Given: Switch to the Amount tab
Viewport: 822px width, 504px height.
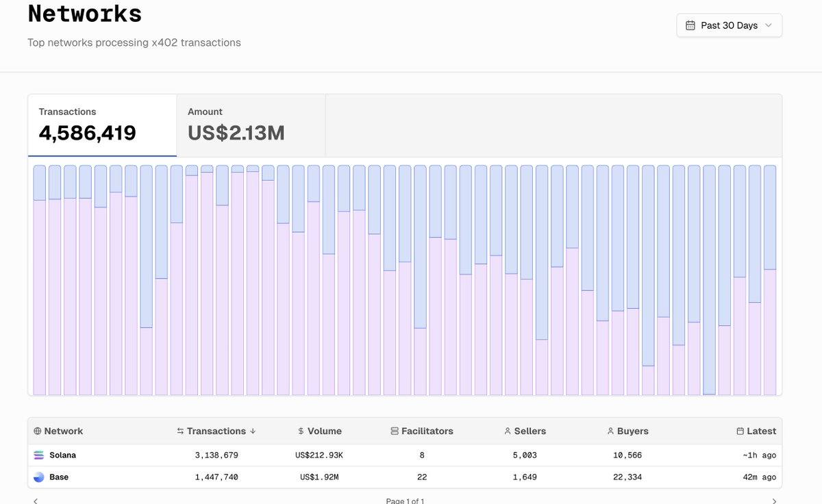Looking at the screenshot, I should pyautogui.click(x=251, y=125).
